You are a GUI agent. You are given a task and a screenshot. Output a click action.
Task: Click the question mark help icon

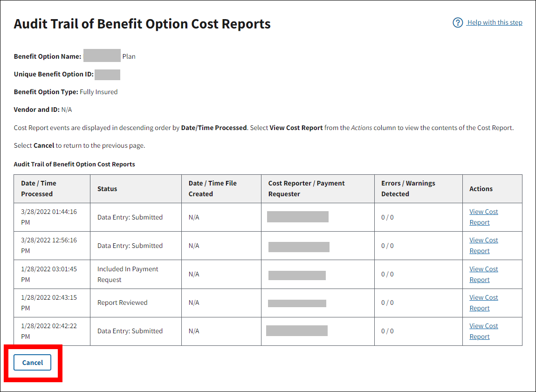coord(458,23)
